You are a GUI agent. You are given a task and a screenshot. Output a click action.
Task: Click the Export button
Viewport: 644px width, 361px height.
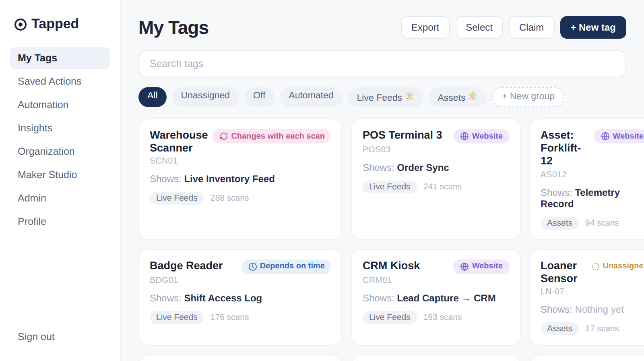425,27
